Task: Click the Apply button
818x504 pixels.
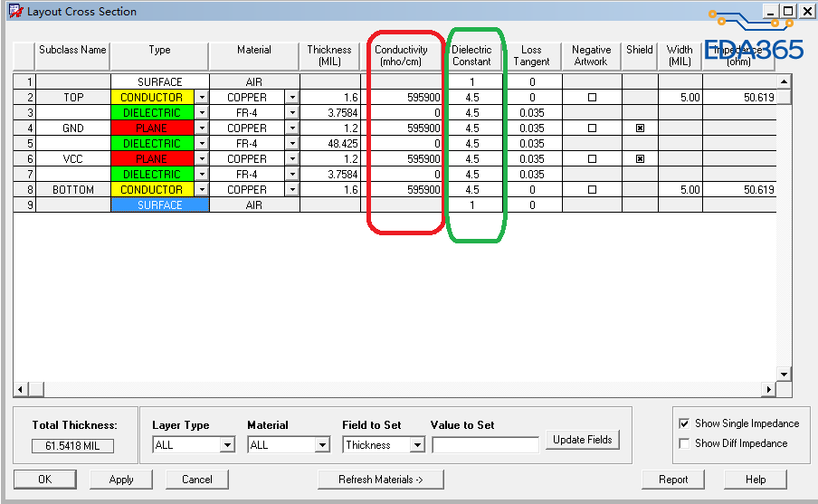Action: pos(121,480)
